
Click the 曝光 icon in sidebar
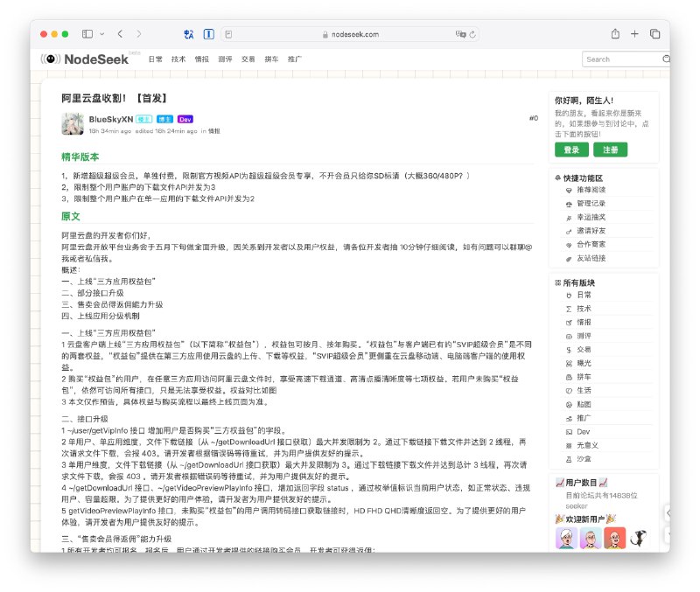pyautogui.click(x=569, y=364)
